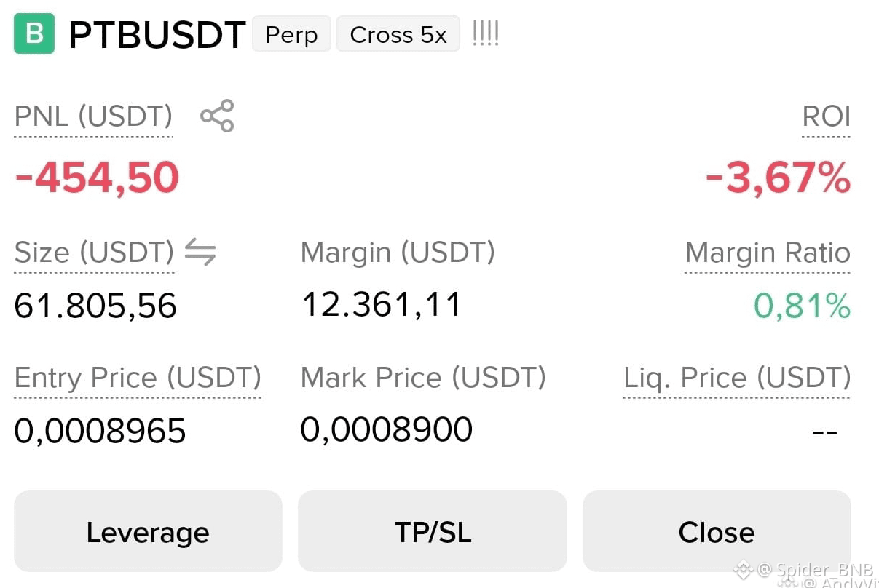The image size is (879, 588).
Task: Click the ADL indicator bars icon
Action: click(x=485, y=33)
